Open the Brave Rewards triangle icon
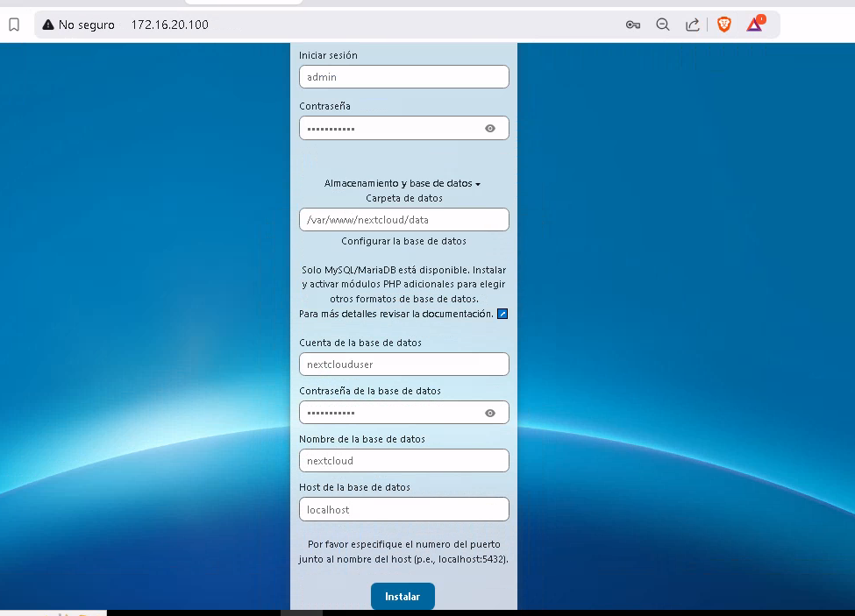The image size is (855, 616). [x=755, y=24]
